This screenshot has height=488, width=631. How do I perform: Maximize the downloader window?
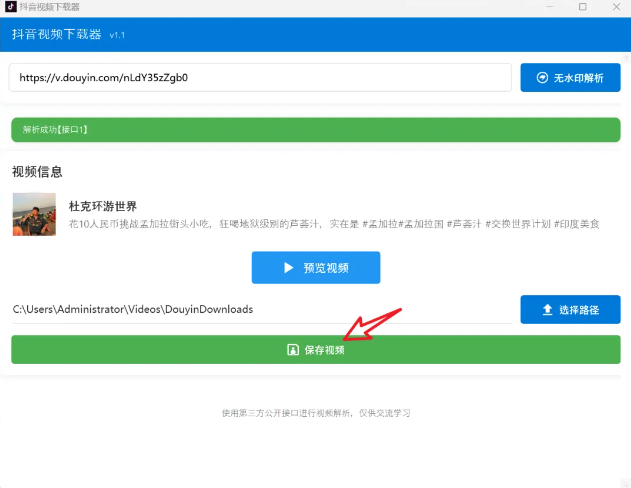pos(583,7)
